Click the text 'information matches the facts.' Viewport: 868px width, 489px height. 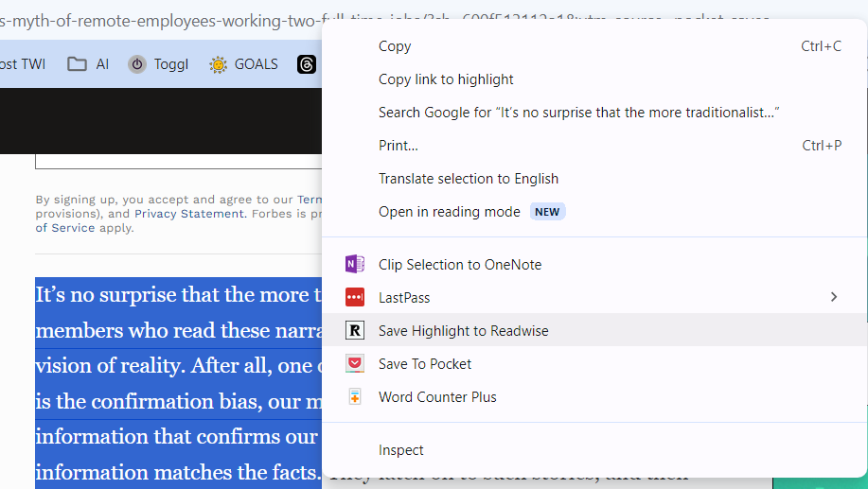click(178, 472)
